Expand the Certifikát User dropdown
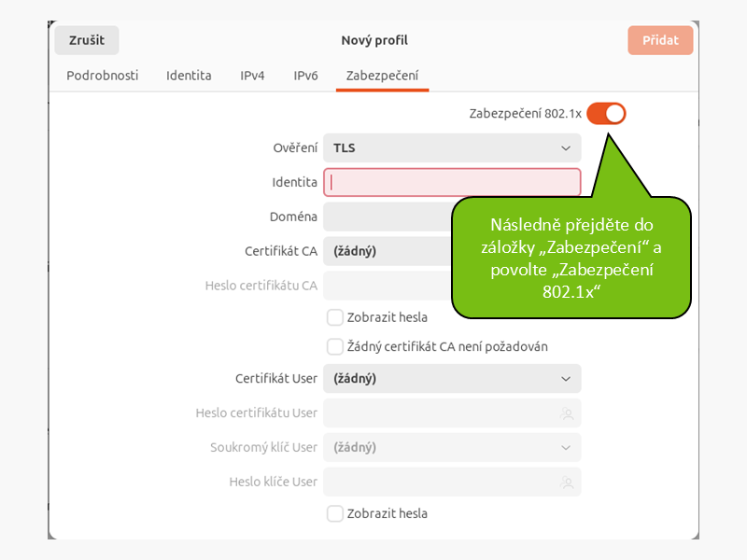747x560 pixels. pyautogui.click(x=452, y=379)
